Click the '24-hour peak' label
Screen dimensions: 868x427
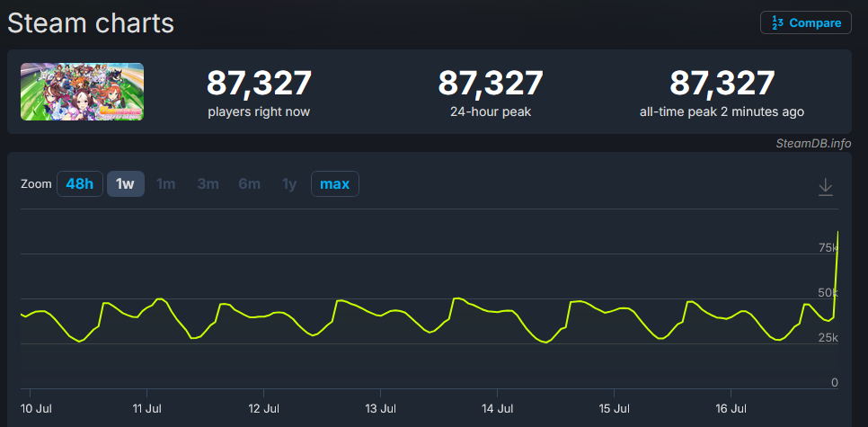pyautogui.click(x=491, y=111)
